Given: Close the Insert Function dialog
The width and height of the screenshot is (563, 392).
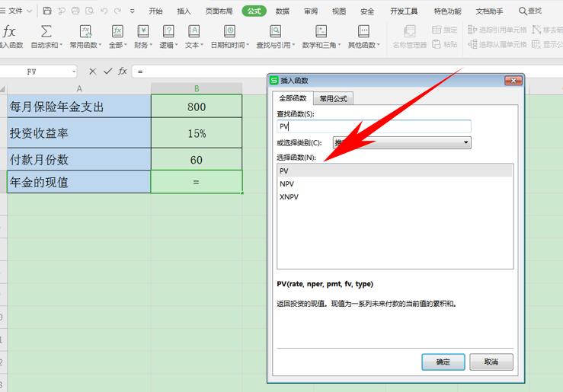Looking at the screenshot, I should pyautogui.click(x=513, y=81).
